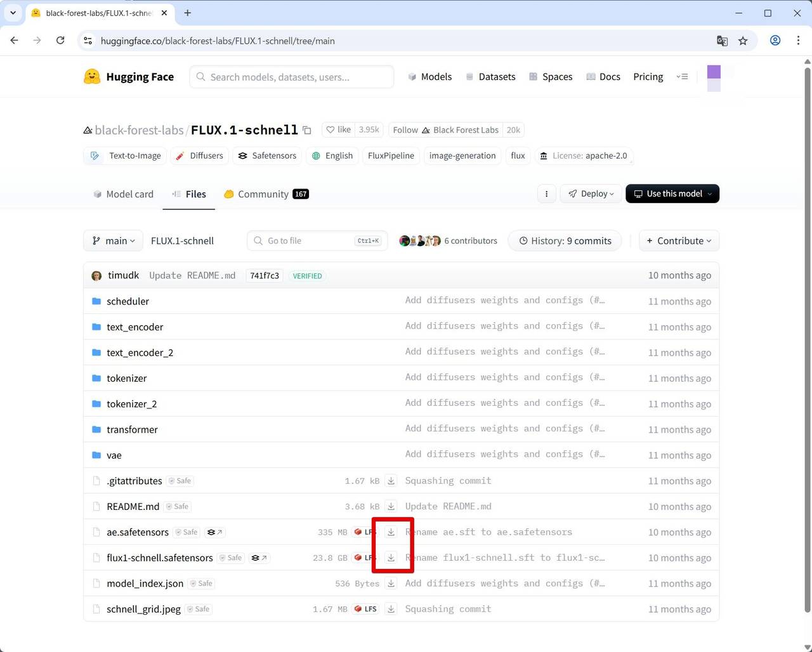Click the LFS badge on schnell_grid.jpeg

[x=366, y=609]
